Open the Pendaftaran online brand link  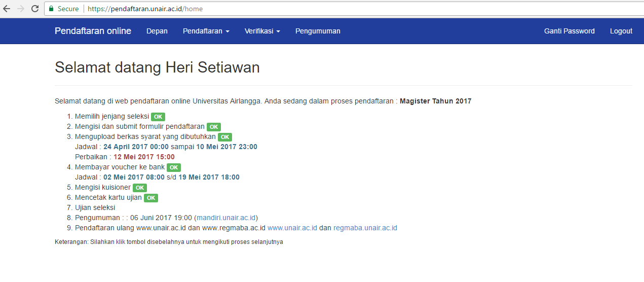click(x=93, y=31)
